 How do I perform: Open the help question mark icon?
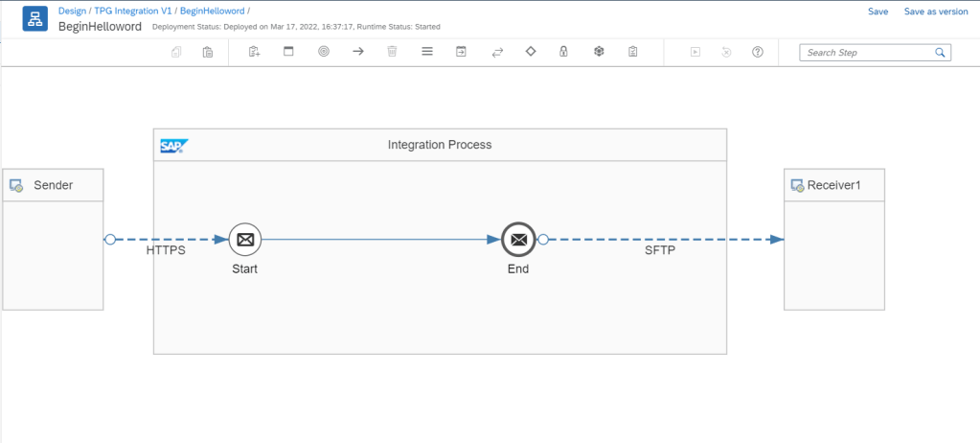tap(758, 52)
